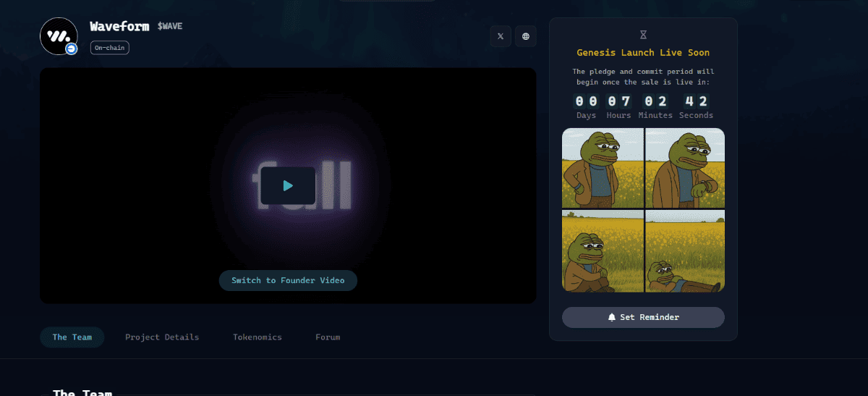This screenshot has width=868, height=396.
Task: Click the Waveform logo avatar
Action: tap(58, 35)
